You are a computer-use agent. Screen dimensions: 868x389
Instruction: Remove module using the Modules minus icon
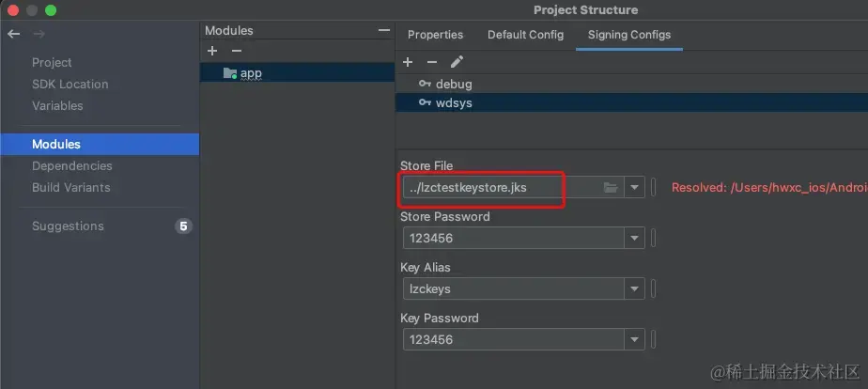(237, 51)
